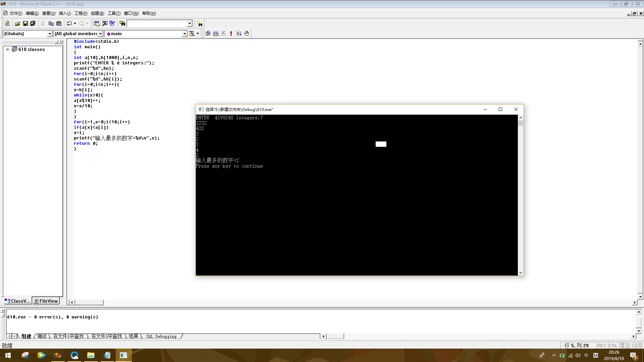Click the Windows Start button
Viewport: 644px width, 362px height.
point(8,355)
